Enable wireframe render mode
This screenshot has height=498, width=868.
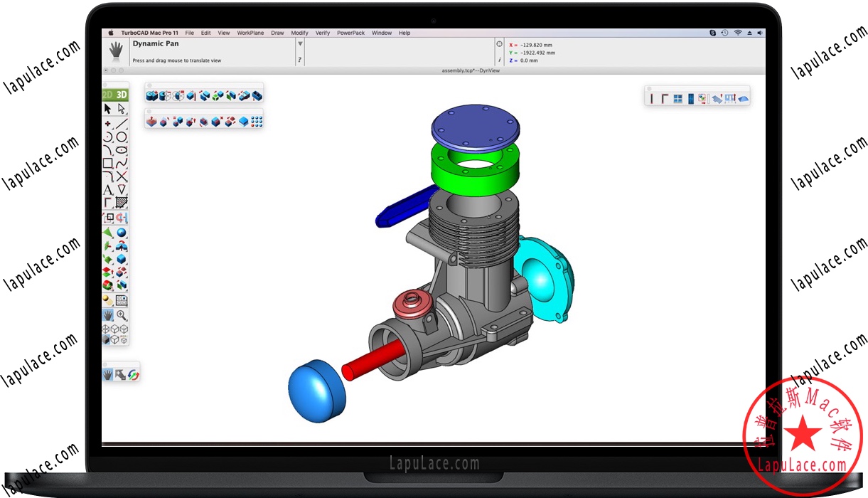tap(106, 329)
